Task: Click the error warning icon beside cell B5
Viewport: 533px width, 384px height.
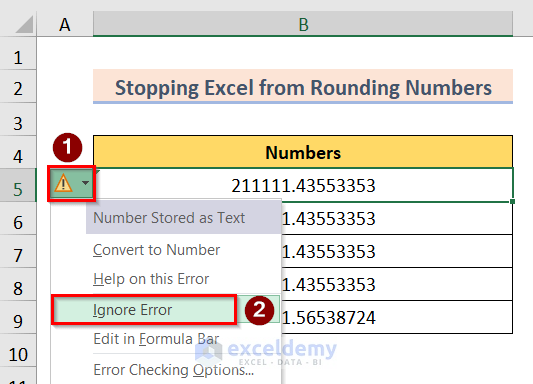Action: (64, 184)
